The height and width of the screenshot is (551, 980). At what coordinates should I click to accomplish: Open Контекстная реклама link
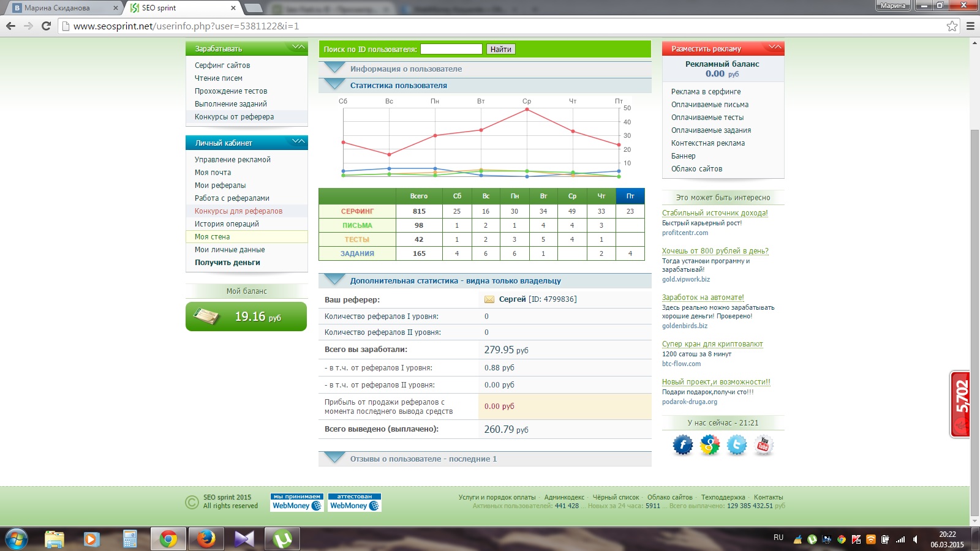pyautogui.click(x=708, y=143)
